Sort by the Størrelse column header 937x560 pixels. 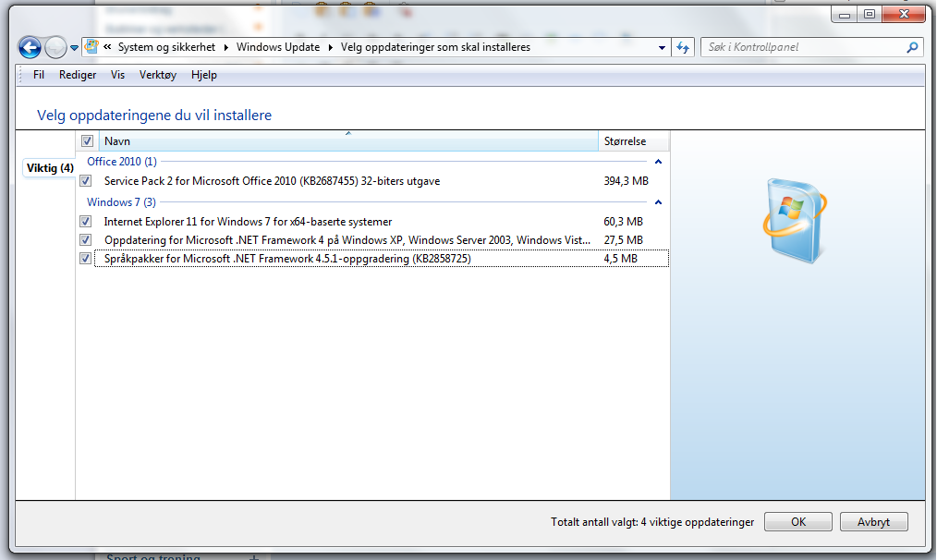coord(633,141)
